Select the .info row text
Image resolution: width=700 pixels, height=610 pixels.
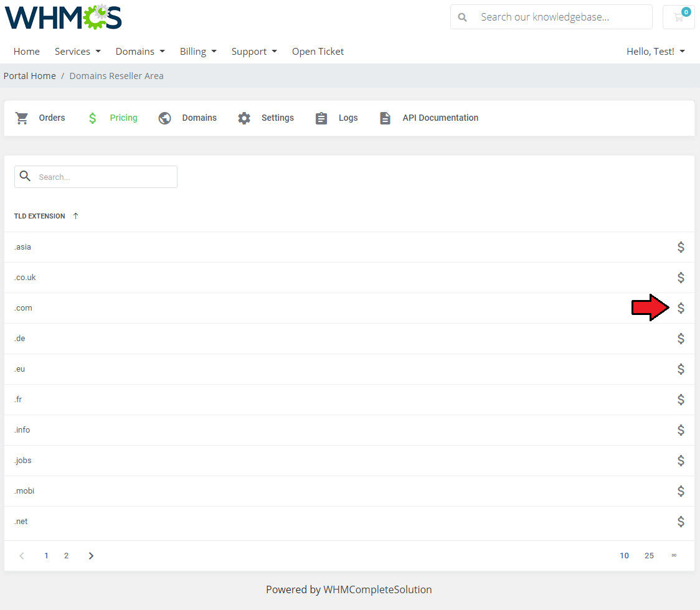tap(22, 429)
